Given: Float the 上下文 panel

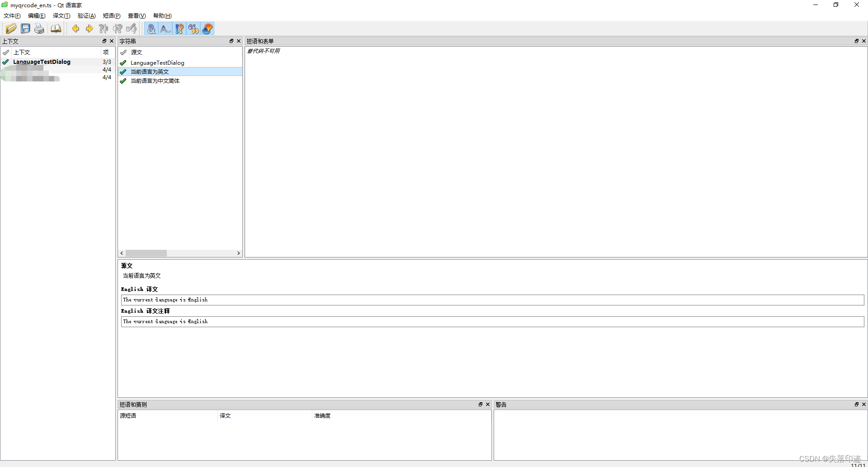Looking at the screenshot, I should click(x=104, y=41).
